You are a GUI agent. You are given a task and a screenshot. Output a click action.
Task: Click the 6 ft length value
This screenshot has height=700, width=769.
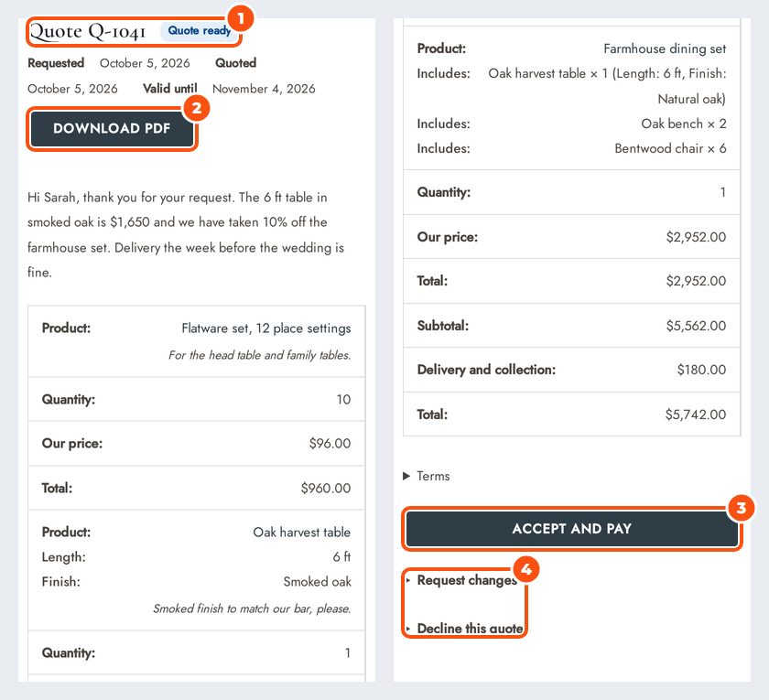pos(341,557)
